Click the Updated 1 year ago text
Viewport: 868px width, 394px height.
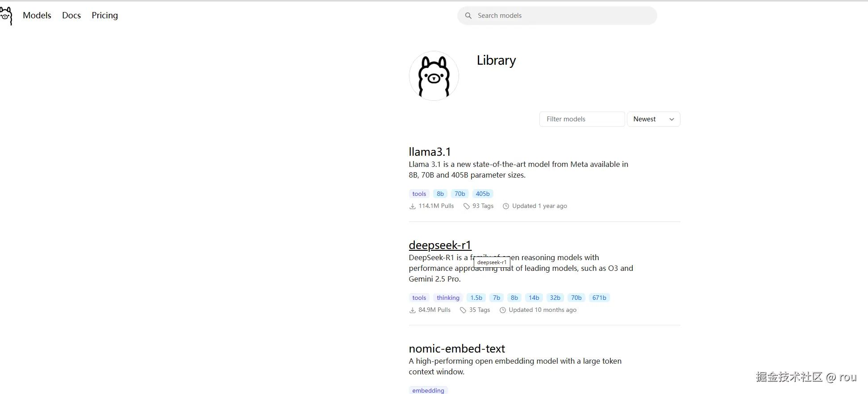pyautogui.click(x=540, y=206)
